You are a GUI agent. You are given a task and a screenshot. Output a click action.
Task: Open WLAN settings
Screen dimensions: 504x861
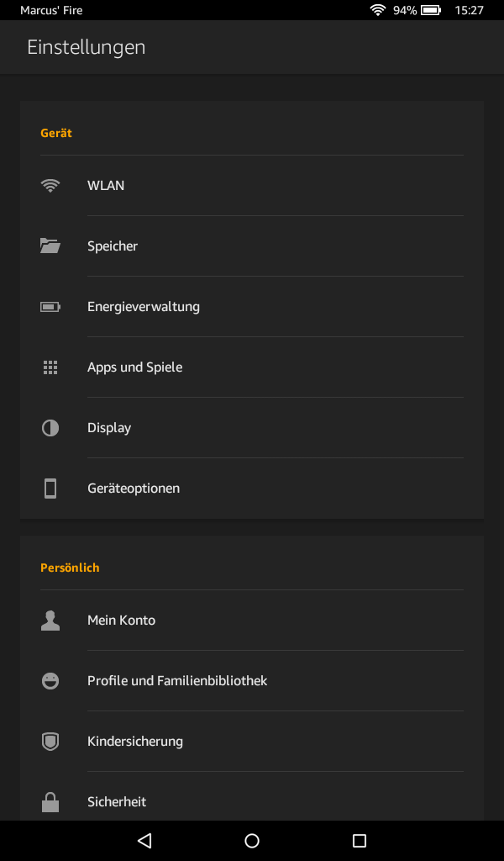pyautogui.click(x=106, y=186)
